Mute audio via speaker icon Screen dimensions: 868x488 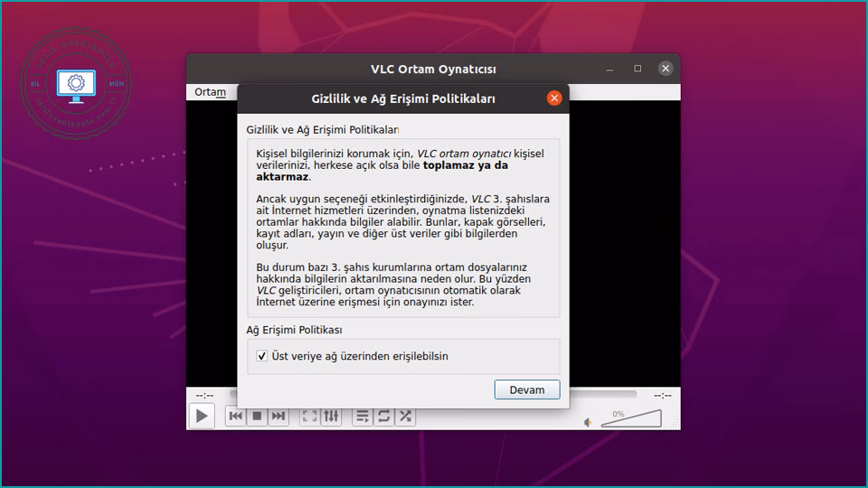588,422
